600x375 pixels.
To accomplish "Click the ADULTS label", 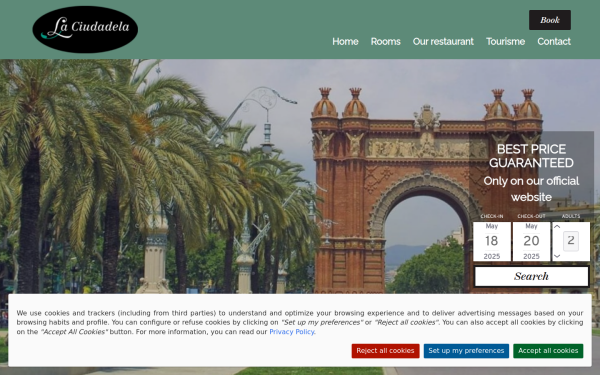I will pyautogui.click(x=571, y=216).
